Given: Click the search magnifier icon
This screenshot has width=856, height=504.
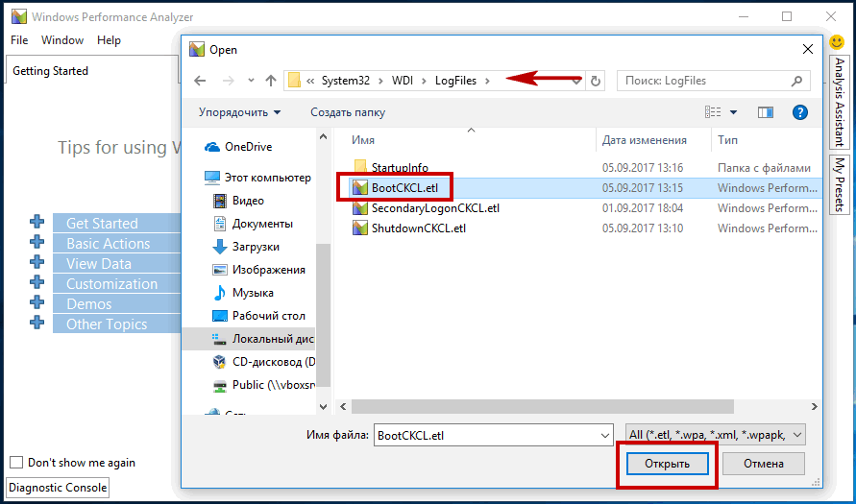Looking at the screenshot, I should pyautogui.click(x=796, y=81).
